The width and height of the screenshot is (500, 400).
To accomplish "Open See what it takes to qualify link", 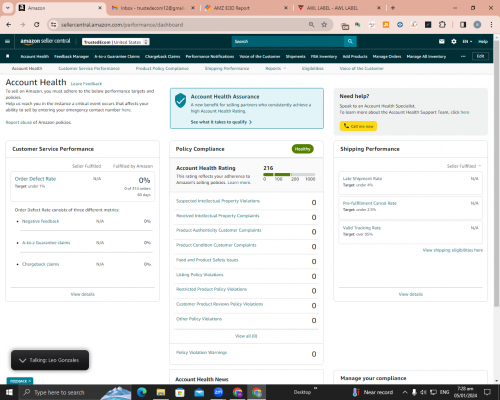I will (221, 122).
